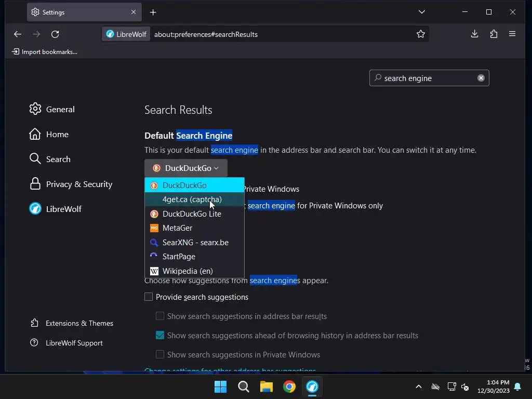Select the Settings tab
Screen dimensions: 532x399
point(84,12)
